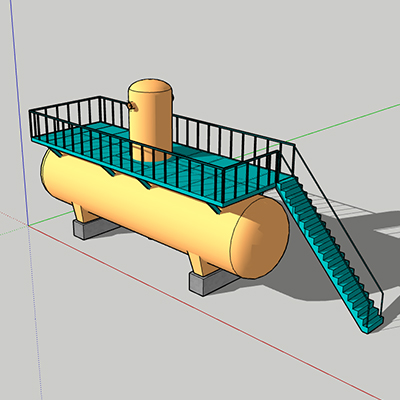Select the bottom step of the staircase
This screenshot has height=400, width=400.
pos(373,324)
